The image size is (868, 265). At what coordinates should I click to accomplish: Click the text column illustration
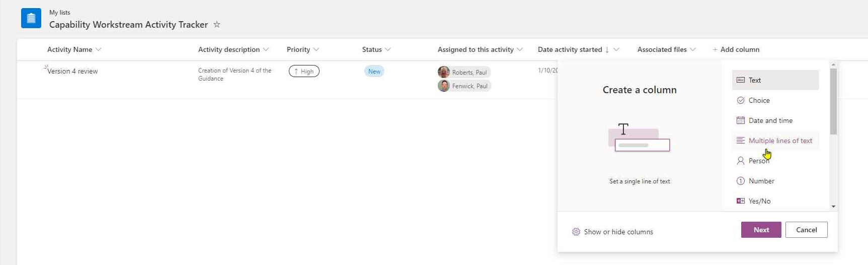pos(639,137)
